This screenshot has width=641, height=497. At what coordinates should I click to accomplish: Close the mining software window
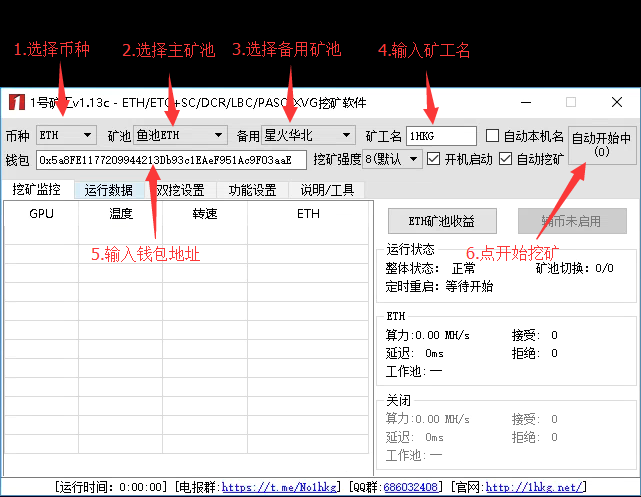617,102
